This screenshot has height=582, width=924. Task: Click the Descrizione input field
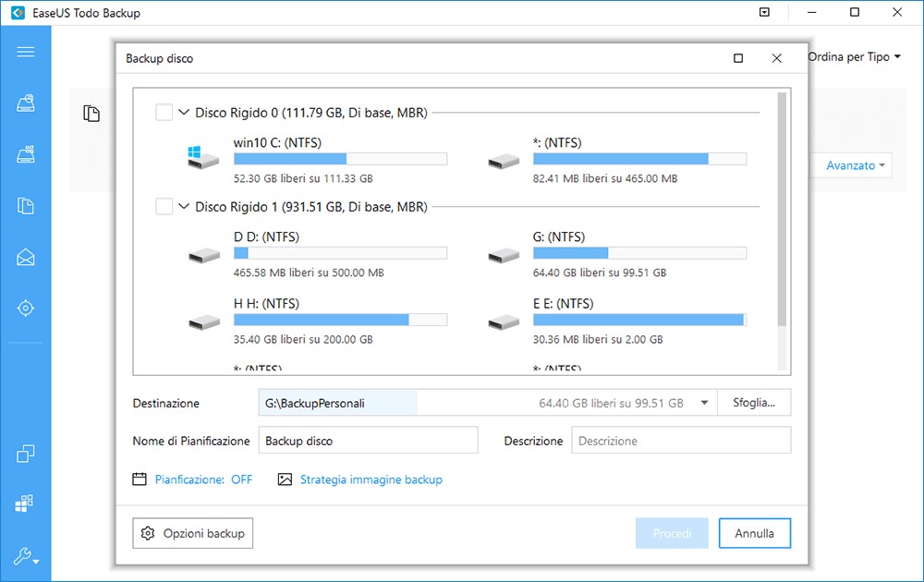(x=681, y=441)
